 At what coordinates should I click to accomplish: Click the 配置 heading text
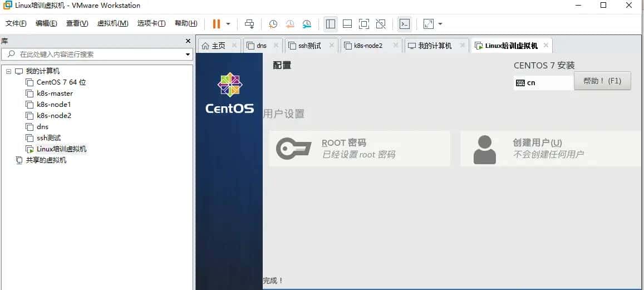[282, 65]
